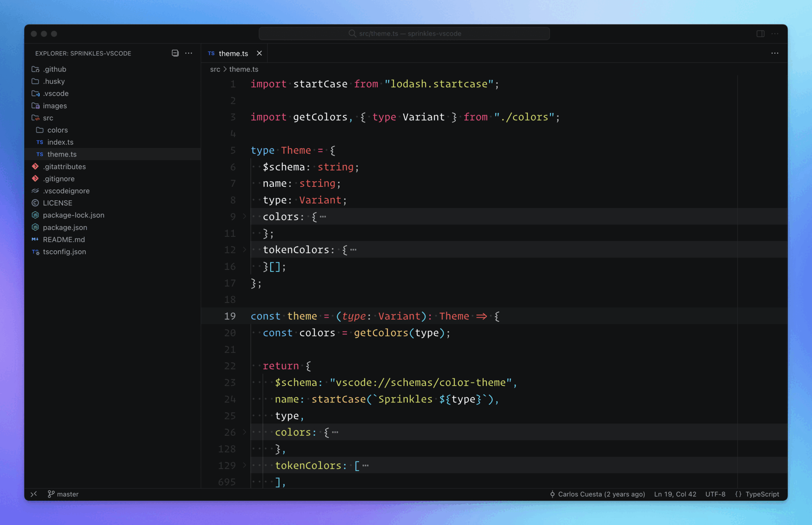
Task: Click "./colors" import path on line 3
Action: click(524, 117)
